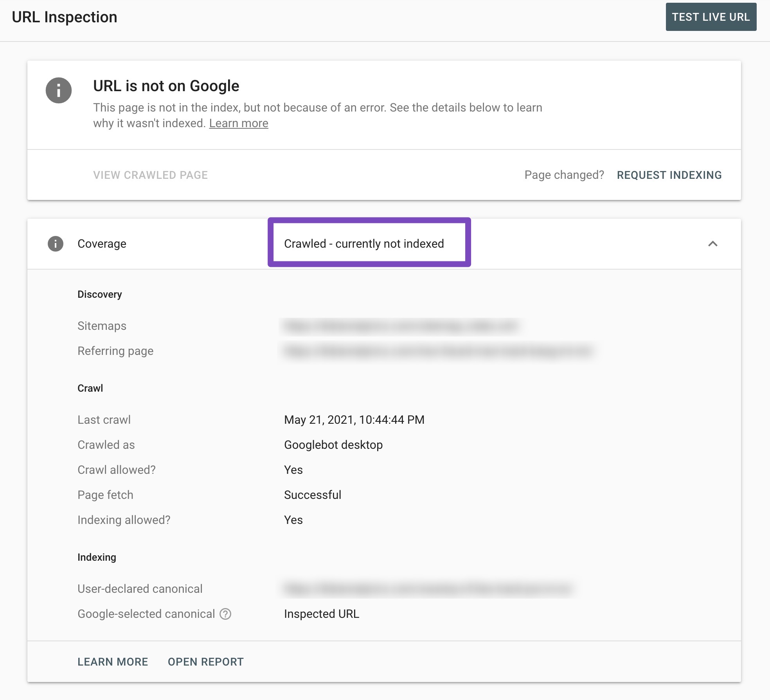Click the Coverage row label

click(x=102, y=244)
